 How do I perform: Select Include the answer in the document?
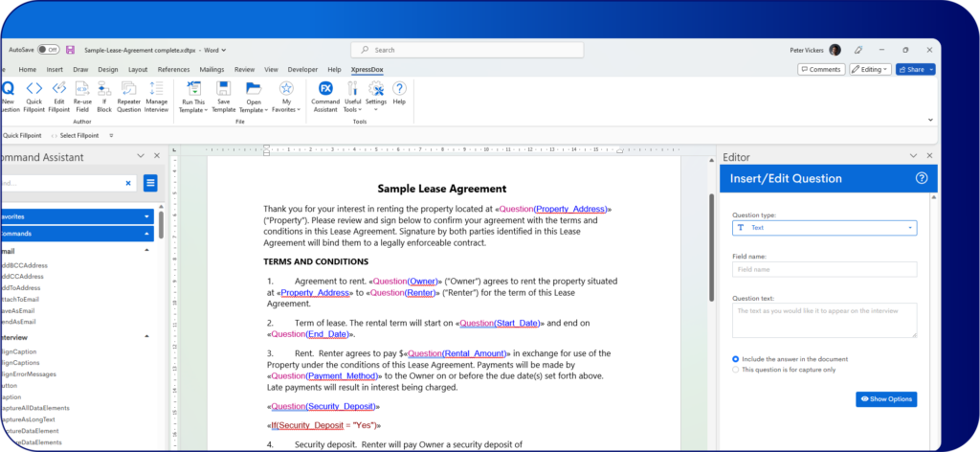coord(735,359)
